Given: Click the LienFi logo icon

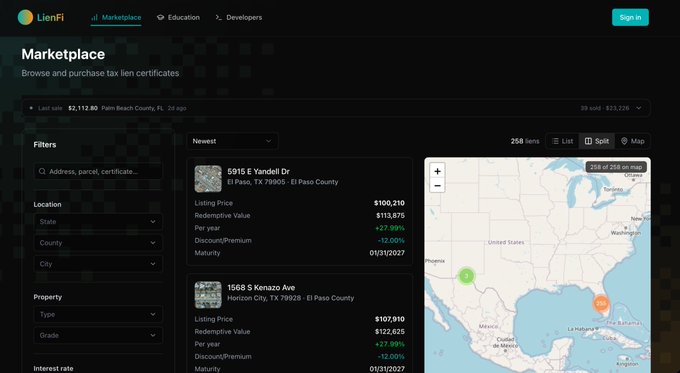Looking at the screenshot, I should point(25,17).
